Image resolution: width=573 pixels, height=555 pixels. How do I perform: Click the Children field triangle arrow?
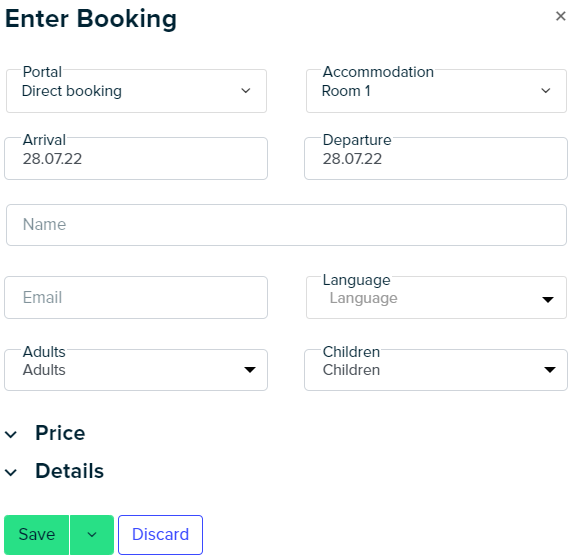tap(550, 370)
